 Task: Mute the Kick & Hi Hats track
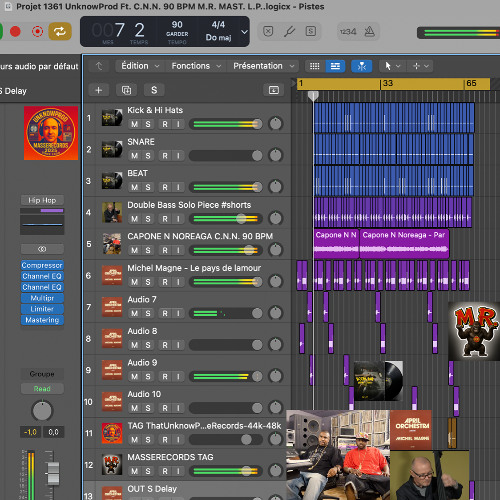click(135, 124)
